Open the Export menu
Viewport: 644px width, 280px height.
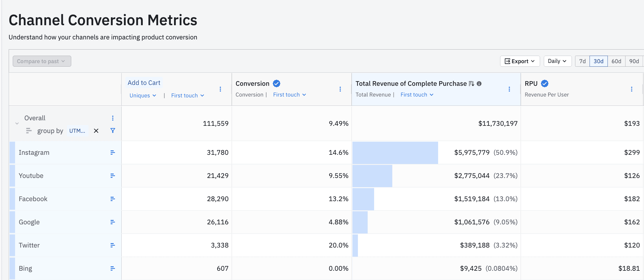(519, 61)
